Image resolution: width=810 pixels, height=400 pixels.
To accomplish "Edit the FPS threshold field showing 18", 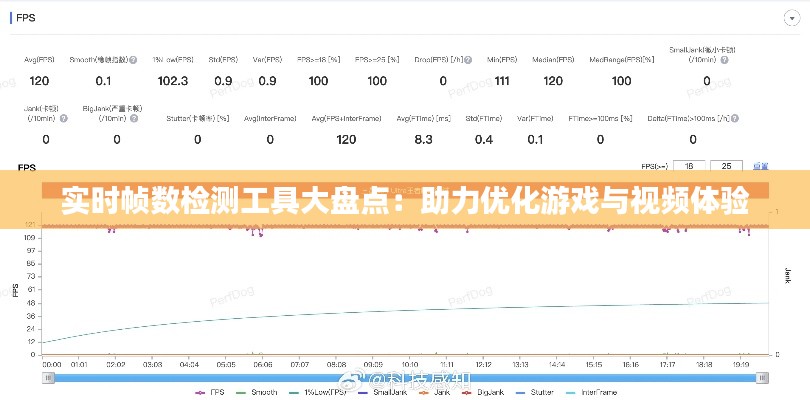I will tap(689, 166).
